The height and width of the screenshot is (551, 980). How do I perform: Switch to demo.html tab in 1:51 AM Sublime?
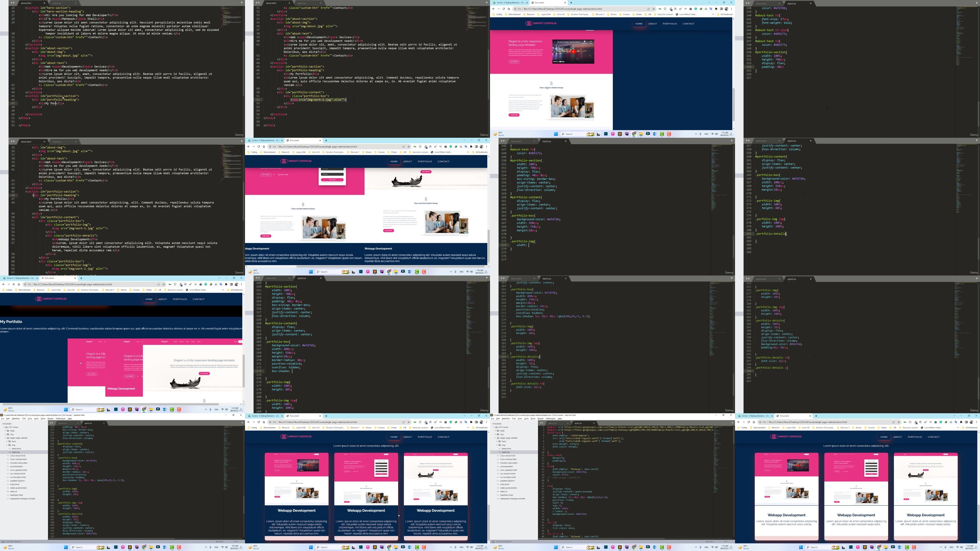pyautogui.click(x=63, y=423)
